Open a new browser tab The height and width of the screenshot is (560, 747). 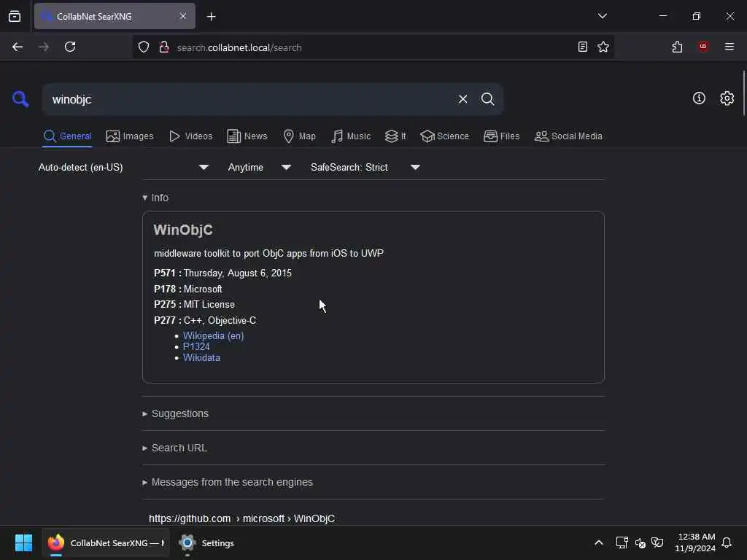(211, 17)
